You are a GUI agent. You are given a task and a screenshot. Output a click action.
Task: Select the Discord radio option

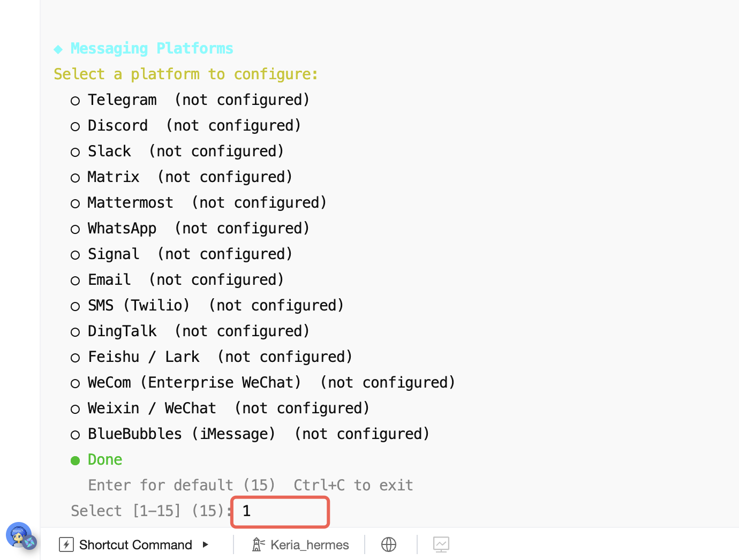point(76,126)
